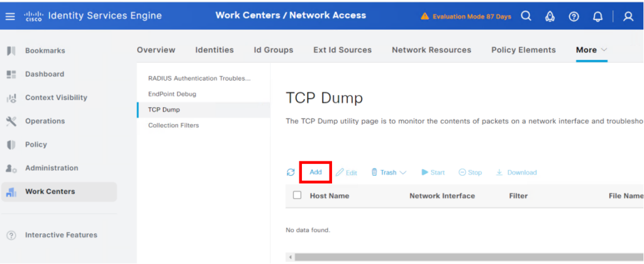Screen dimensions: 644x264
Task: Click the Download button
Action: (516, 172)
